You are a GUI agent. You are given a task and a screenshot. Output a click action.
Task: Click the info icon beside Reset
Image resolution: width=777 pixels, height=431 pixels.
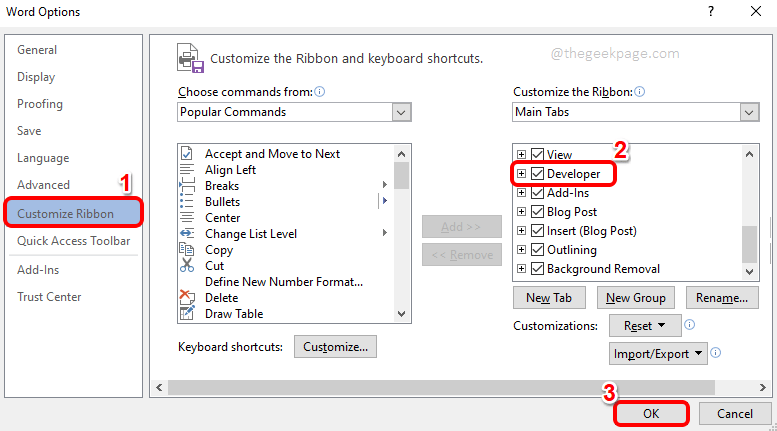pyautogui.click(x=690, y=326)
